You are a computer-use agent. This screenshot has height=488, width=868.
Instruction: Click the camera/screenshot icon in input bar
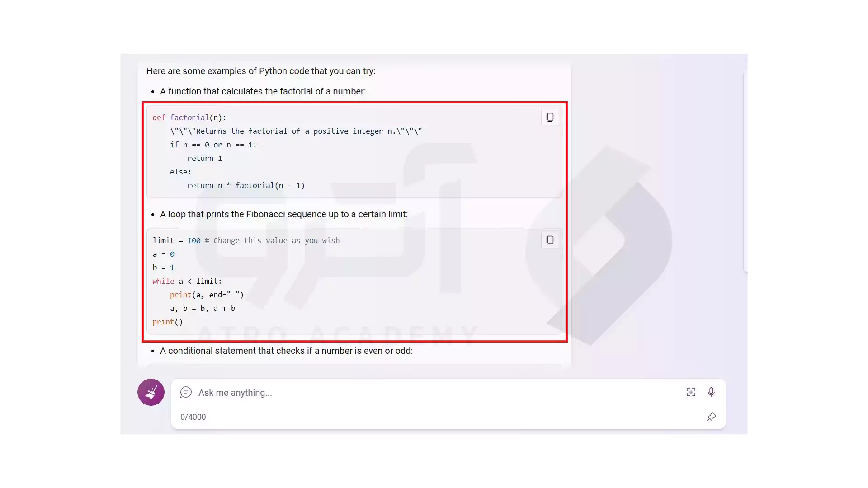pos(690,392)
